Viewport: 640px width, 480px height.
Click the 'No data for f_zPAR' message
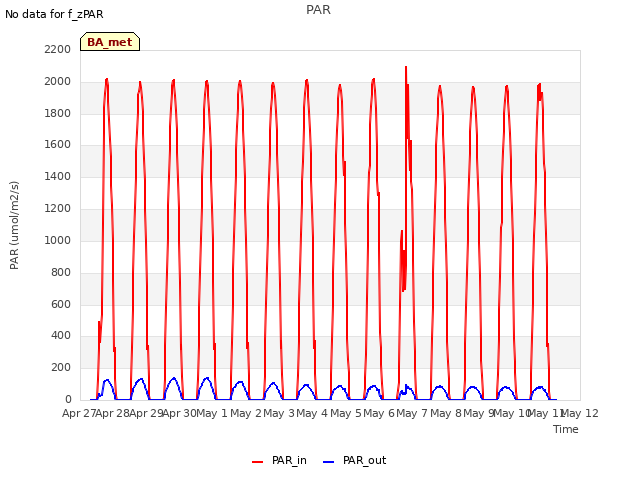click(x=54, y=14)
